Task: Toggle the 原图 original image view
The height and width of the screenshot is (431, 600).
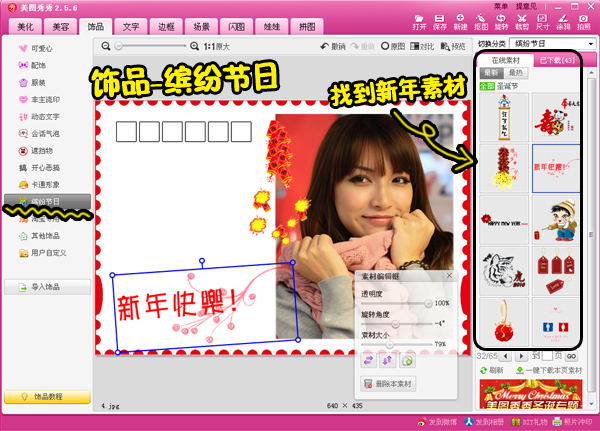Action: (x=393, y=46)
